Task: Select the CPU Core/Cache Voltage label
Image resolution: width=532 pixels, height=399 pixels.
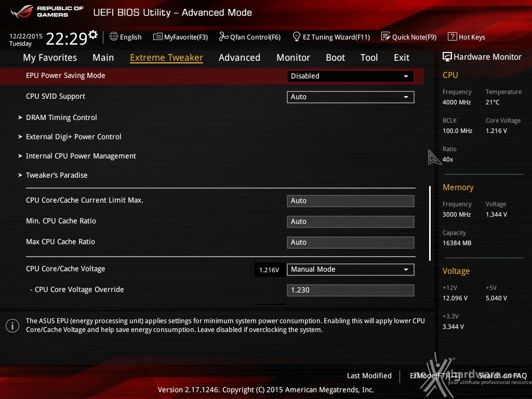Action: pos(65,269)
